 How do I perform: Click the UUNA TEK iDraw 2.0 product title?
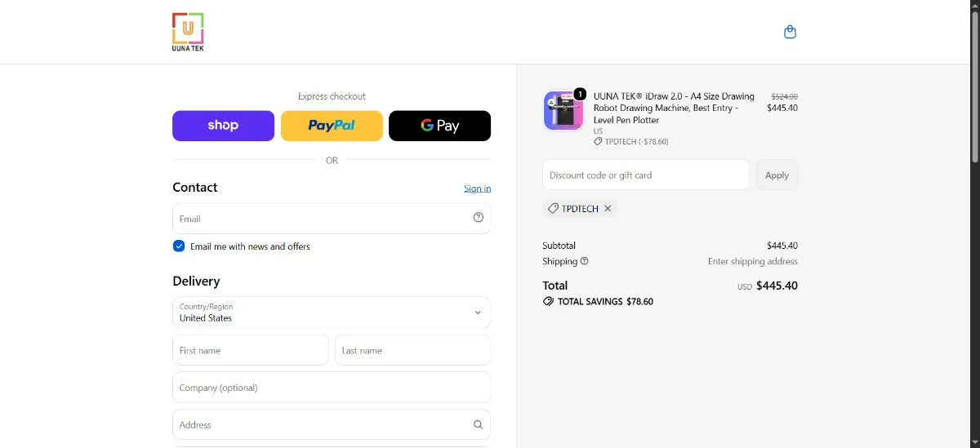[674, 108]
